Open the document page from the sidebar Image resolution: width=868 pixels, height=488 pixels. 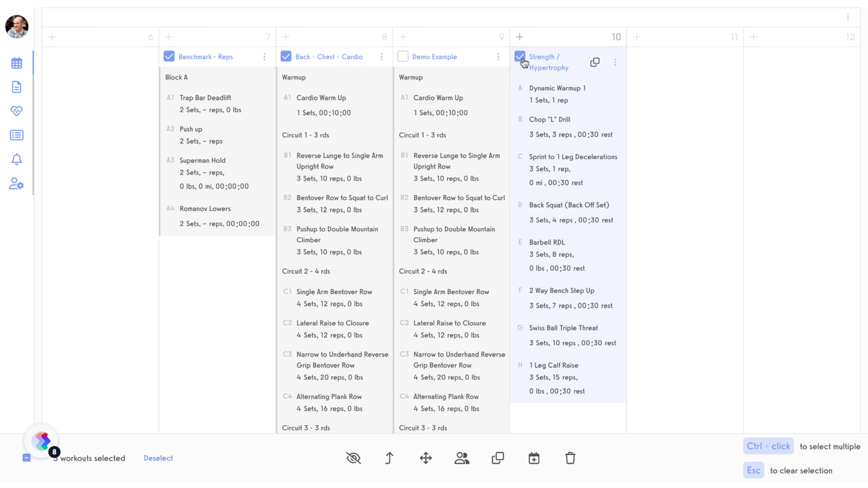click(x=17, y=87)
